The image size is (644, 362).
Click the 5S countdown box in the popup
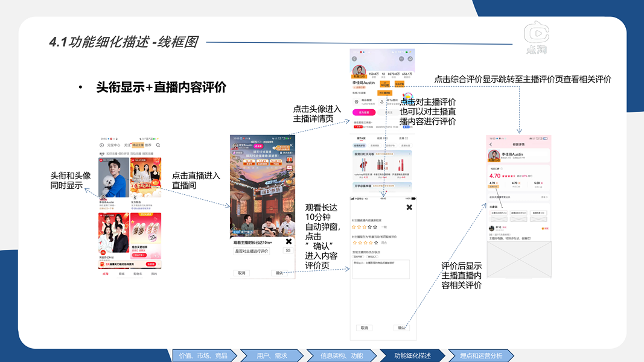click(x=288, y=250)
